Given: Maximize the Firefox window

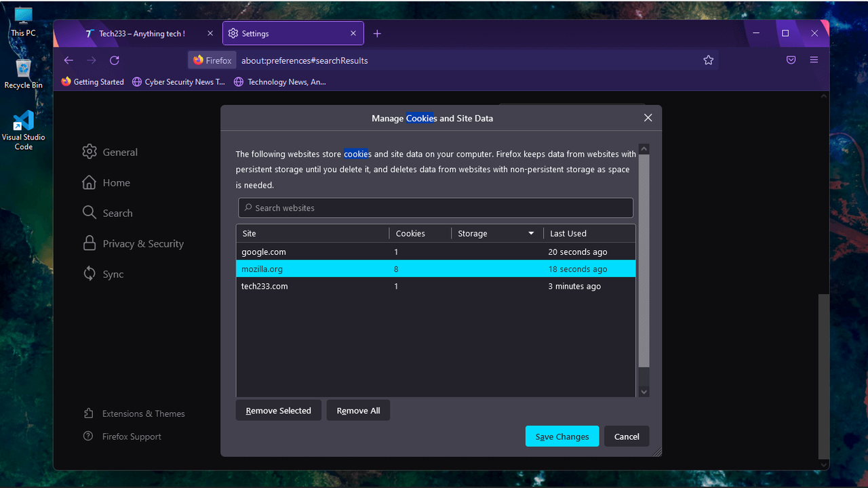Looking at the screenshot, I should (x=785, y=33).
